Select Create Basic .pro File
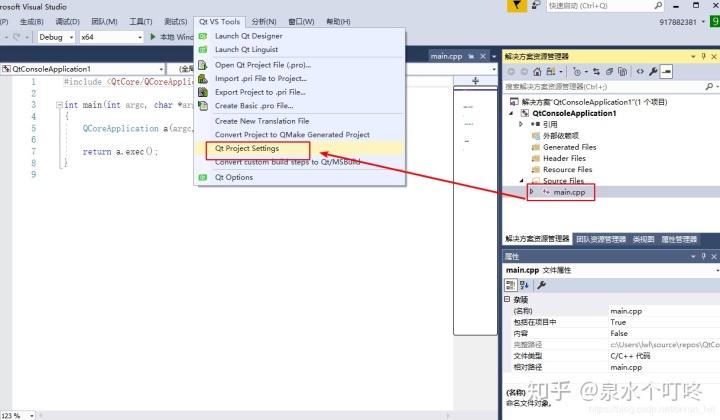 point(254,106)
